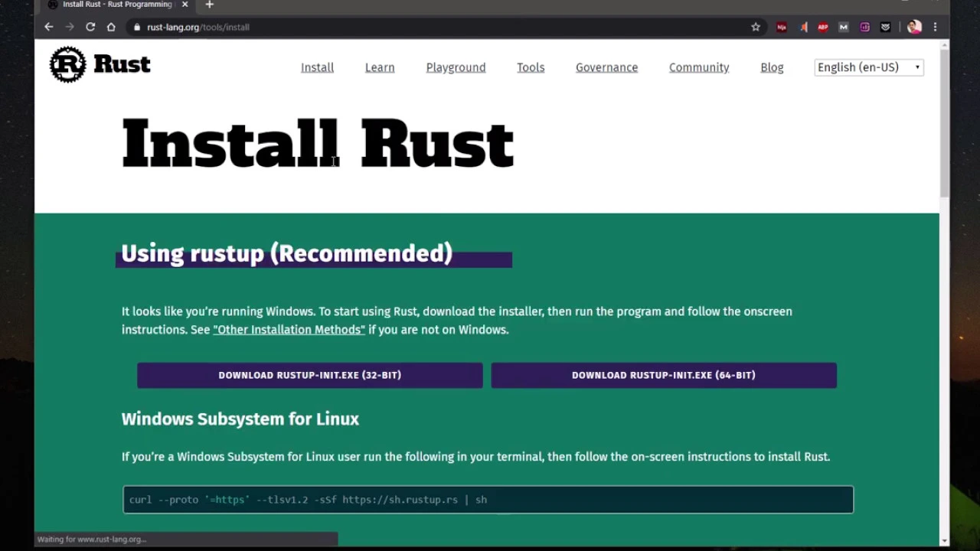Viewport: 980px width, 551px height.
Task: Click "Windows Subsystem for Linux" heading
Action: 240,419
